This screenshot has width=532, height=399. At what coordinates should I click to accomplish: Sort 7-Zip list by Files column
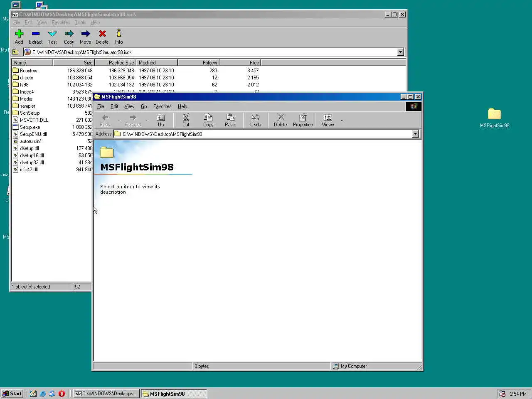point(240,63)
